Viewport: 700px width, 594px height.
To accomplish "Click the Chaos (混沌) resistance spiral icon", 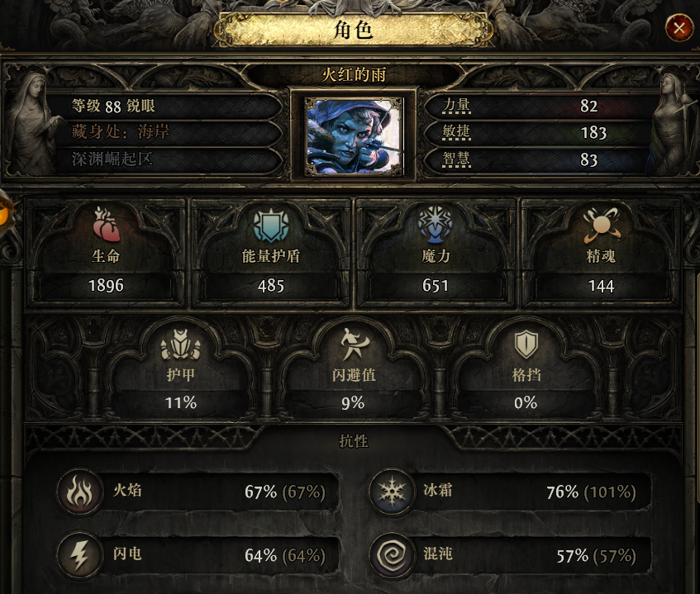I will [x=392, y=556].
